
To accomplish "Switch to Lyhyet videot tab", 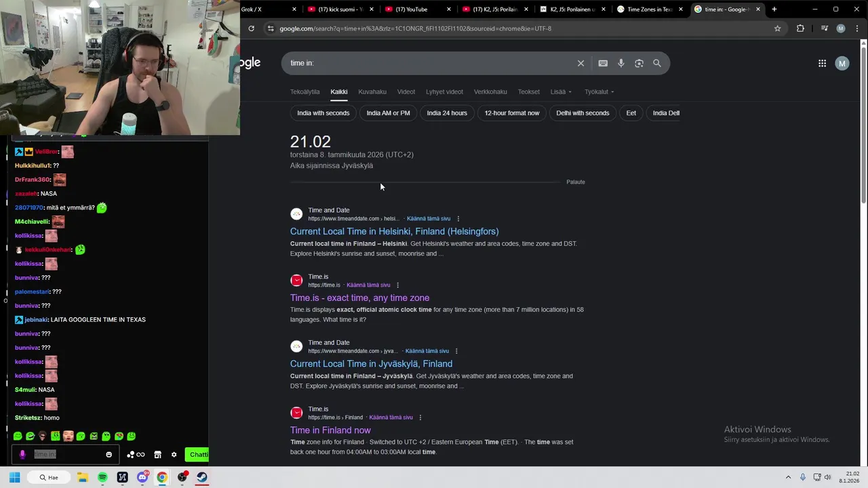I will pyautogui.click(x=444, y=91).
